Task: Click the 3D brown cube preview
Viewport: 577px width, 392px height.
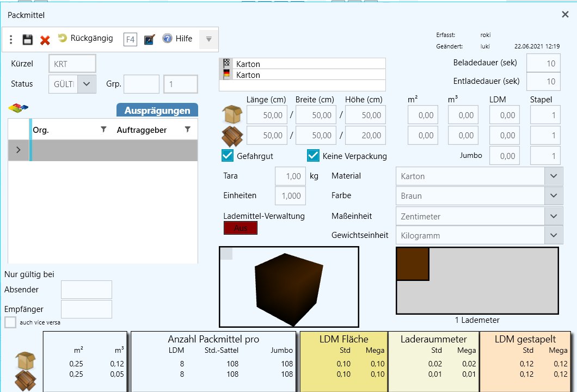Action: point(289,289)
